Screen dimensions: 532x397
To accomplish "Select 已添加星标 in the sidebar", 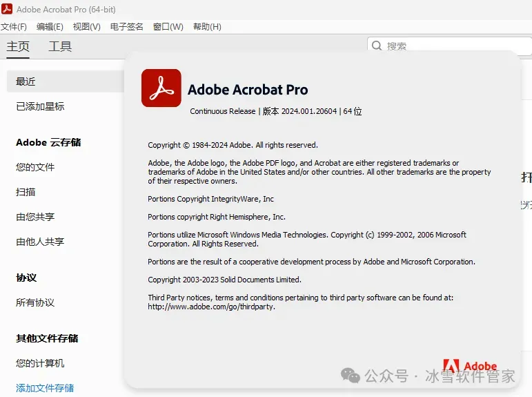I will click(40, 106).
